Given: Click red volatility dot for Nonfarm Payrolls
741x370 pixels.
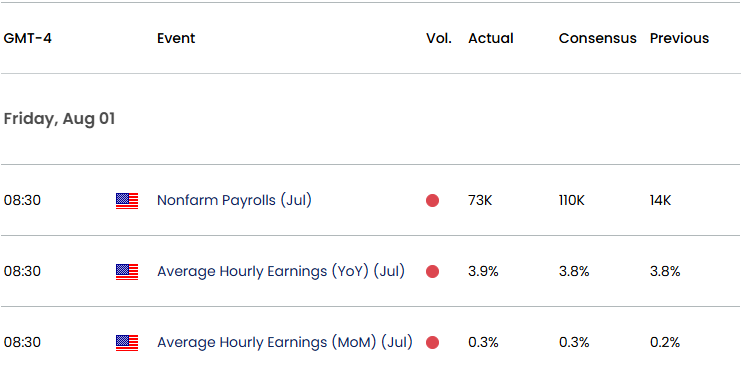Looking at the screenshot, I should tap(432, 201).
